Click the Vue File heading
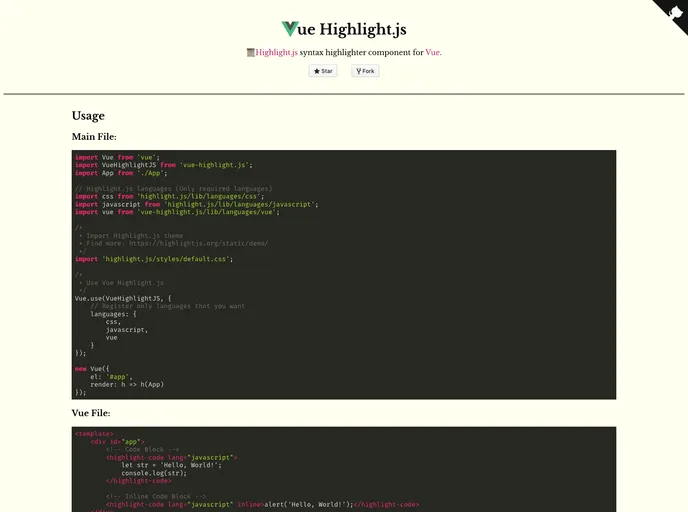Screen dimensions: 688x512 click(91, 412)
